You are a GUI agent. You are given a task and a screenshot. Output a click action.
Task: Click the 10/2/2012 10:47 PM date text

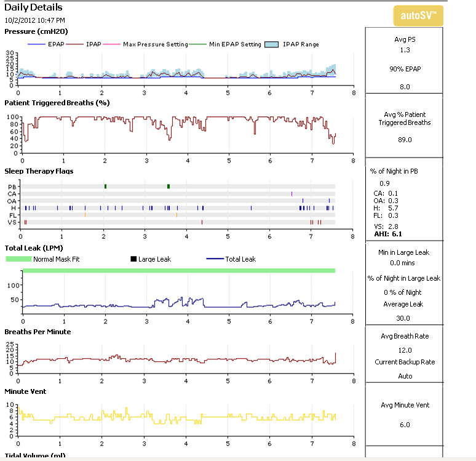tap(34, 20)
